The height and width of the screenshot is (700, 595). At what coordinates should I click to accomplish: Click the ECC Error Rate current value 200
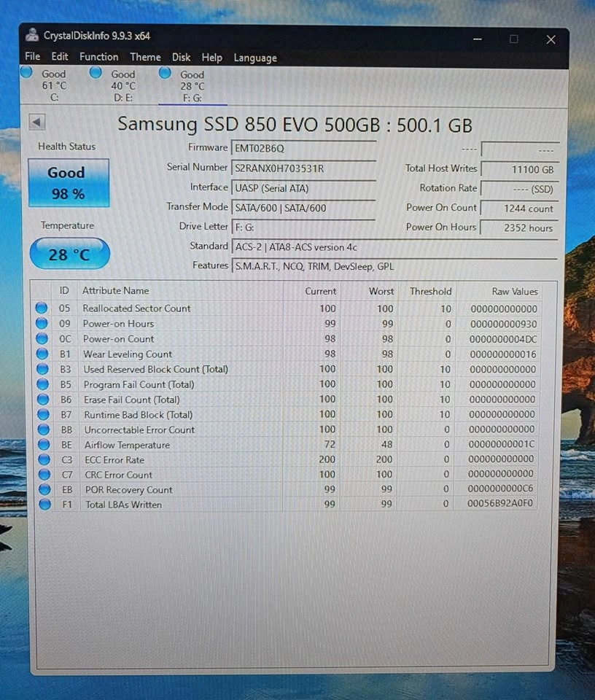click(x=327, y=459)
